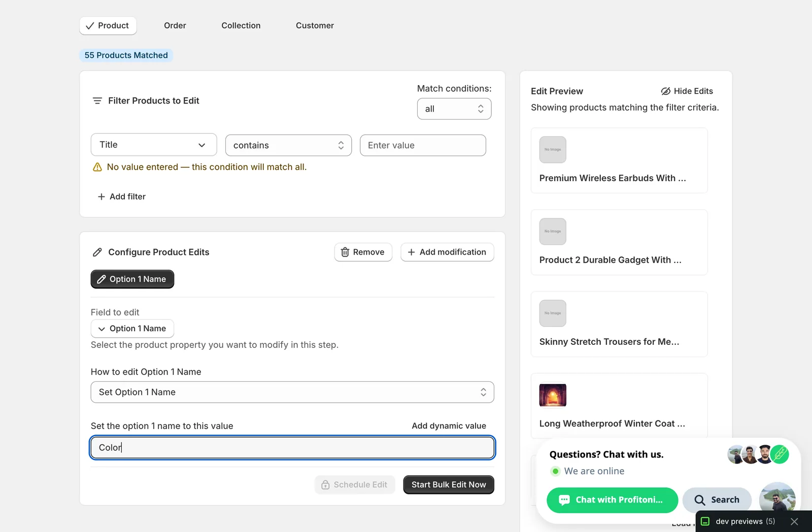Start chat with Profitonic support
The width and height of the screenshot is (812, 532).
point(613,500)
